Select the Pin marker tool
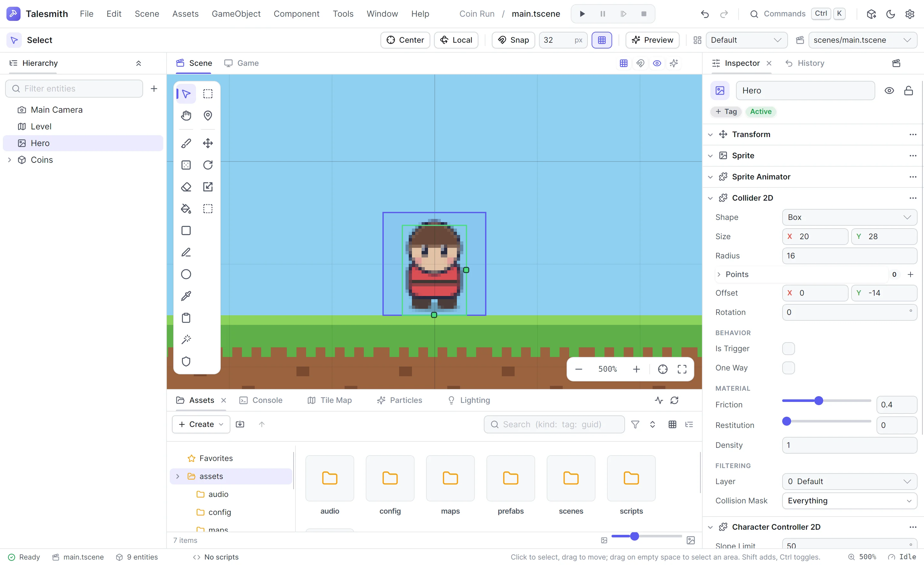The height and width of the screenshot is (565, 924). (208, 116)
